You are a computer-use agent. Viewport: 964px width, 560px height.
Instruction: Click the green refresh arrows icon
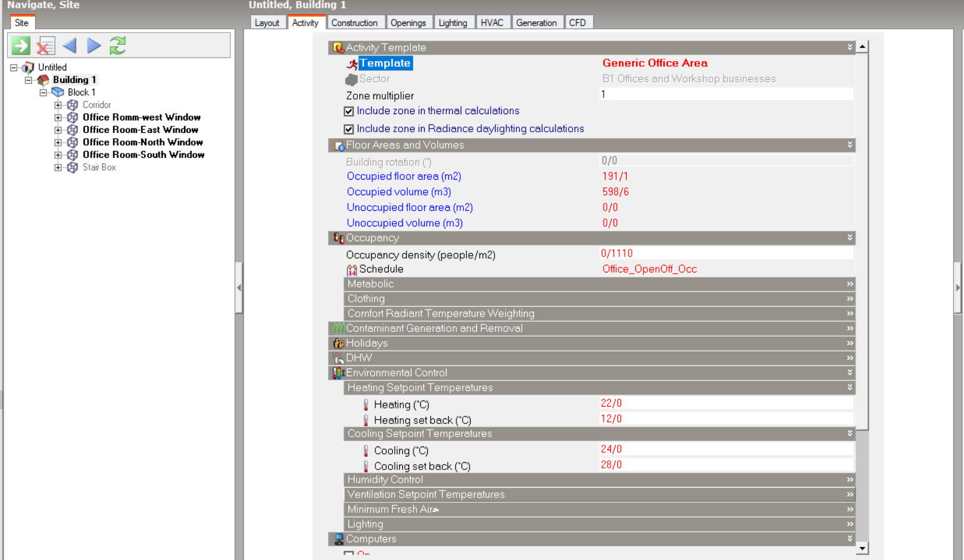117,46
